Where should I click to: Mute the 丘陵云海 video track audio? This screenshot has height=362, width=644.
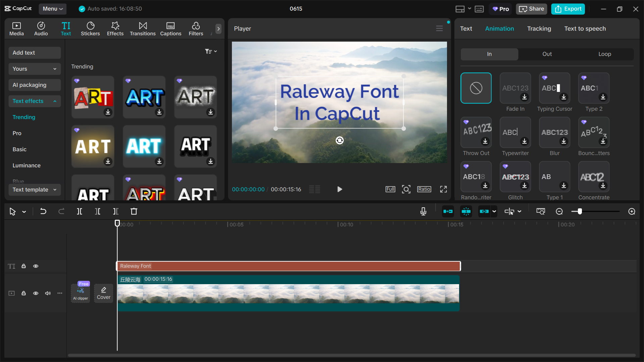point(47,293)
